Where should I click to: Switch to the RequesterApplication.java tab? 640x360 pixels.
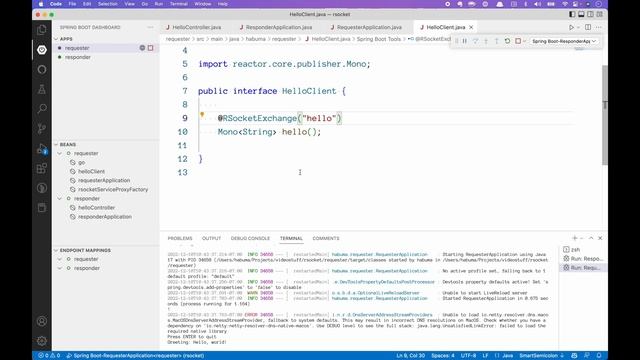pos(369,27)
